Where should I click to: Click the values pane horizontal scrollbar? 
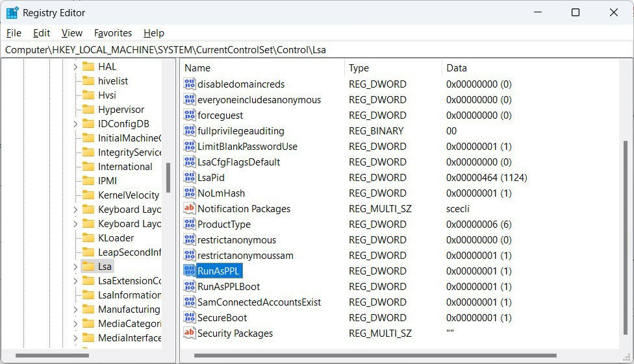tap(375, 356)
